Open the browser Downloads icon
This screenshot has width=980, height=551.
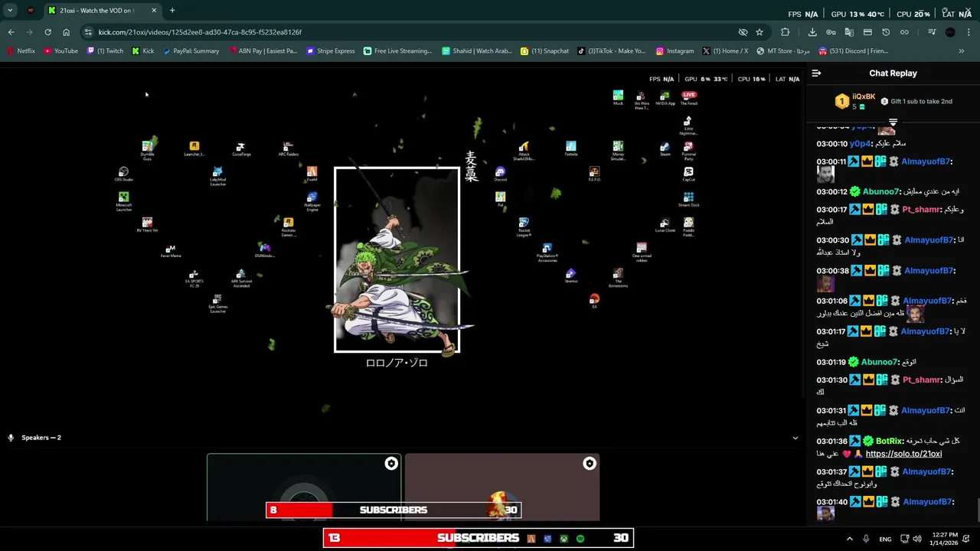(x=812, y=32)
